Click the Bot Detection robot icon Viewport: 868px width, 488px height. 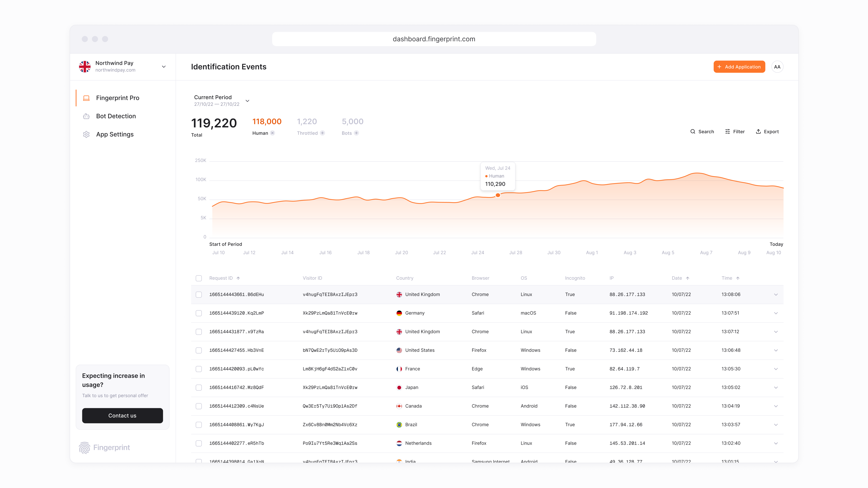(x=86, y=116)
